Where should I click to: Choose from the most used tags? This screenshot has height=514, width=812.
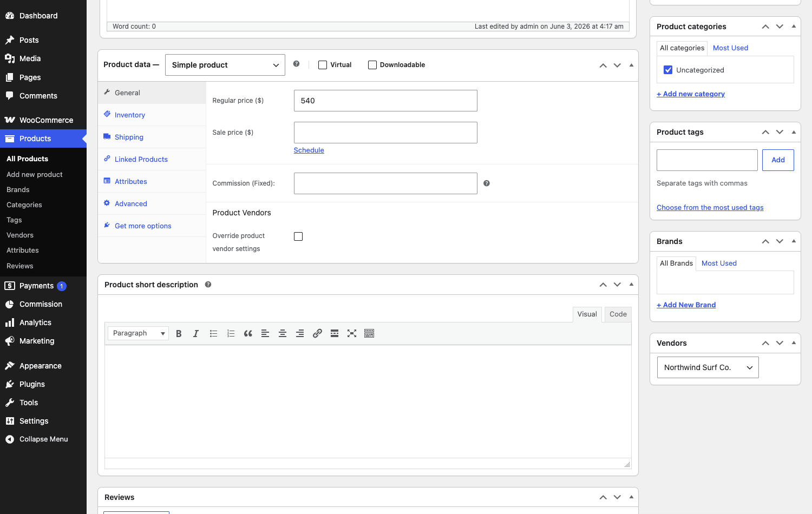[x=710, y=208]
